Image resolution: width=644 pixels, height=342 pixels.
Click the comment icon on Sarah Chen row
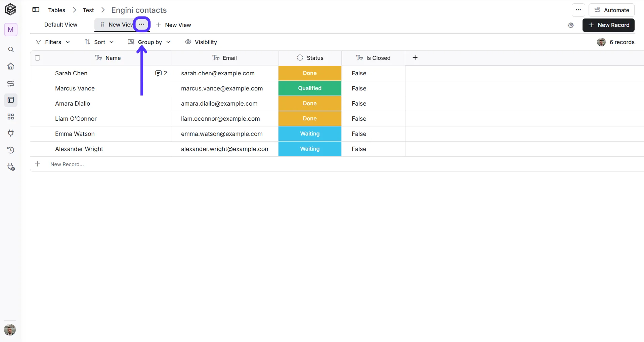[x=158, y=73]
